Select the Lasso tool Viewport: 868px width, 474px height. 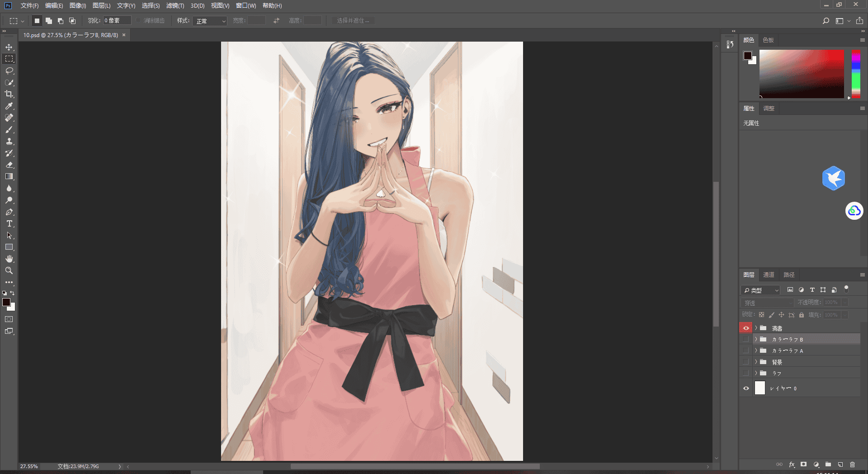(x=9, y=71)
